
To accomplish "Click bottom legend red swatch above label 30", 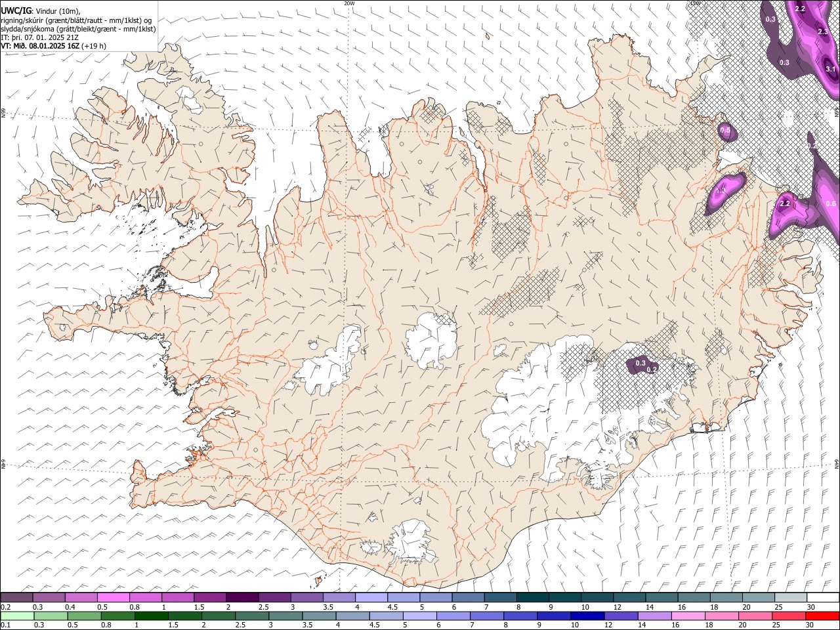I will point(822,616).
